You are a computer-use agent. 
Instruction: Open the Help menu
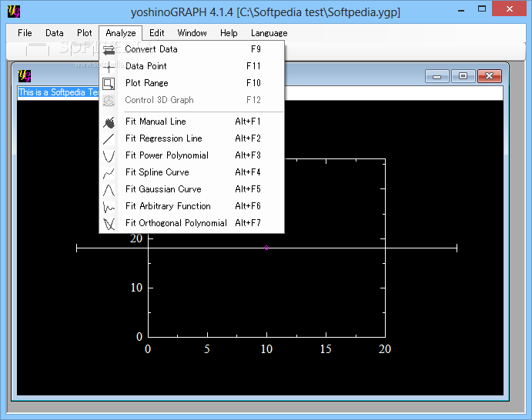pos(229,33)
